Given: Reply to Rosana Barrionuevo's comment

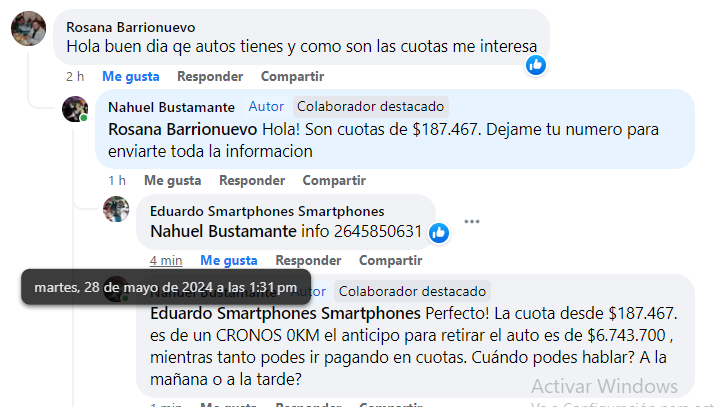Looking at the screenshot, I should pos(210,76).
